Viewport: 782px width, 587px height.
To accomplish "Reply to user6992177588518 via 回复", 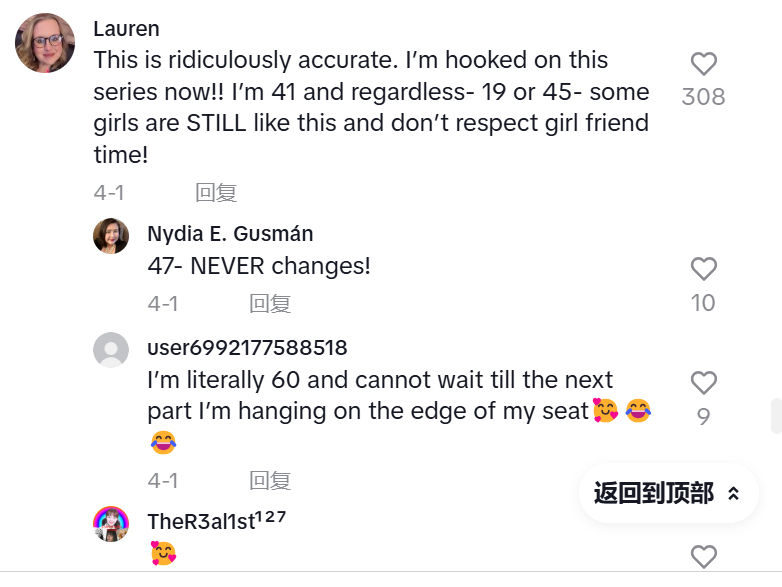I will (x=270, y=480).
